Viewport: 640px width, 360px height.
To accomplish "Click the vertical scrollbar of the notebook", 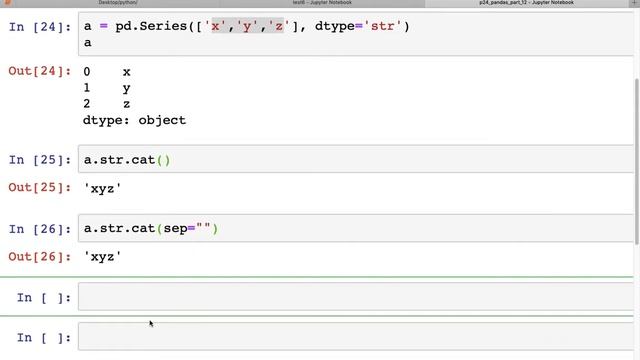I will click(x=636, y=162).
